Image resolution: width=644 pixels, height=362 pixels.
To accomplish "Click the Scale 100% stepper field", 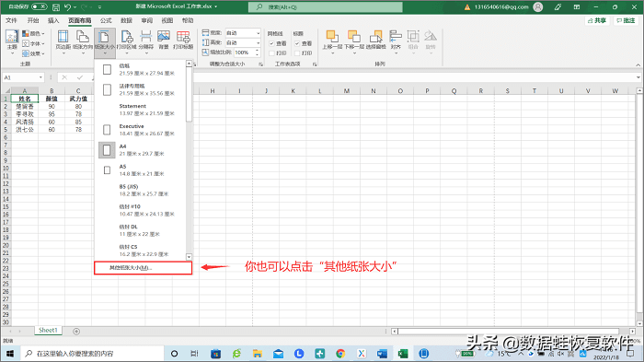I will [x=247, y=53].
